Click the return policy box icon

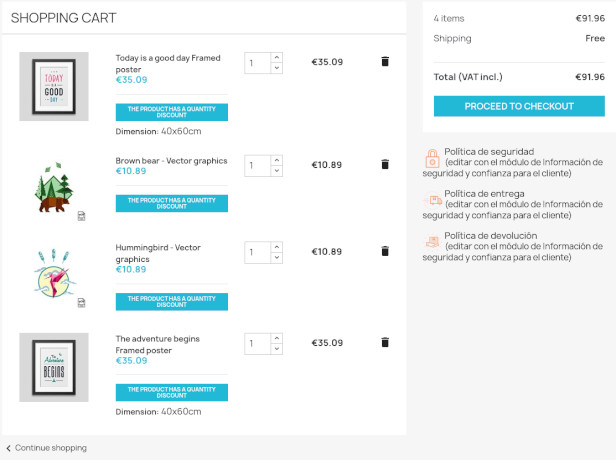coord(433,242)
